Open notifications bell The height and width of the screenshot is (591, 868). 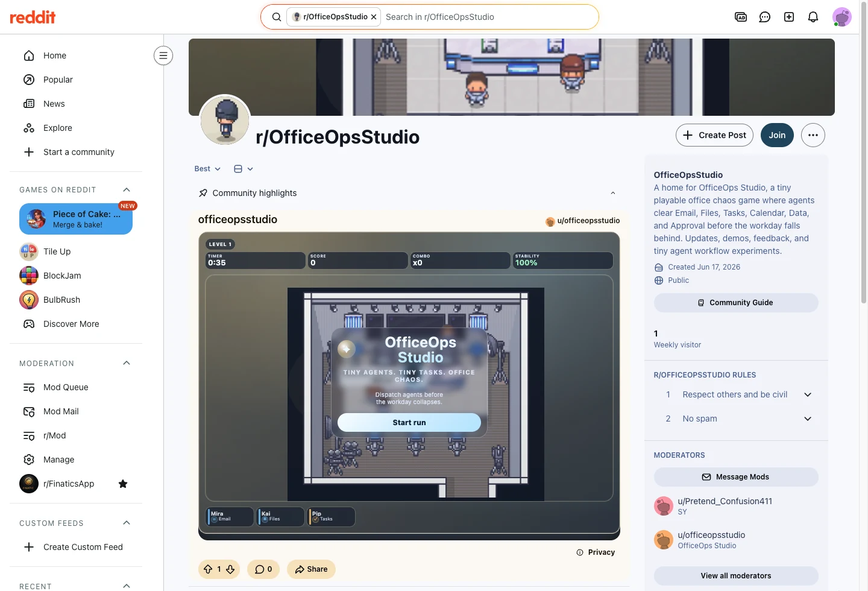tap(813, 17)
